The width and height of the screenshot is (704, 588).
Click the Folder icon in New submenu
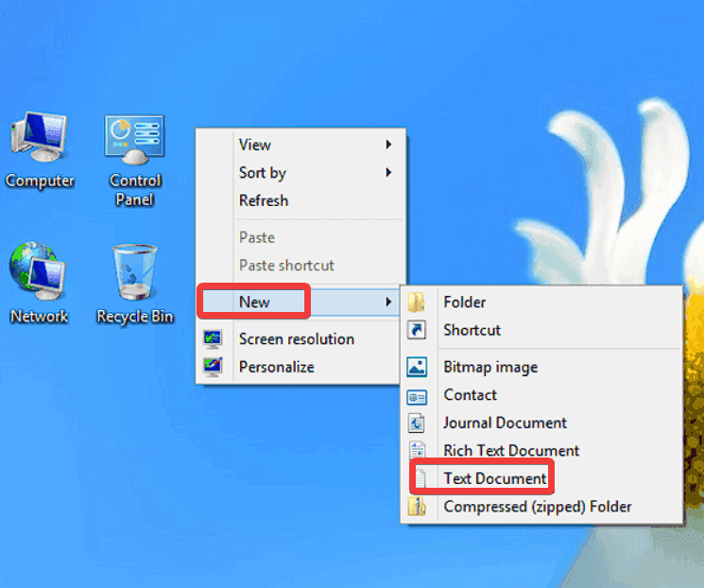point(417,303)
